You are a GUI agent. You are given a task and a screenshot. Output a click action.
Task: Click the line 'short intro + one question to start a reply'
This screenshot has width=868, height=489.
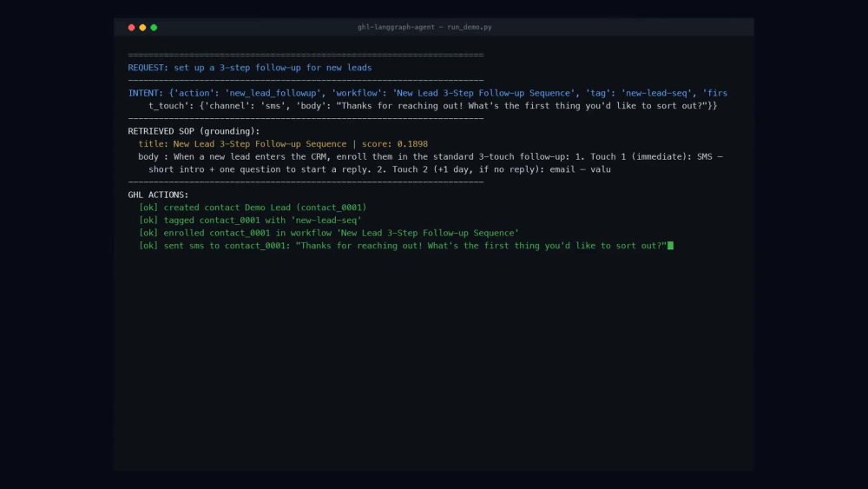tap(379, 169)
